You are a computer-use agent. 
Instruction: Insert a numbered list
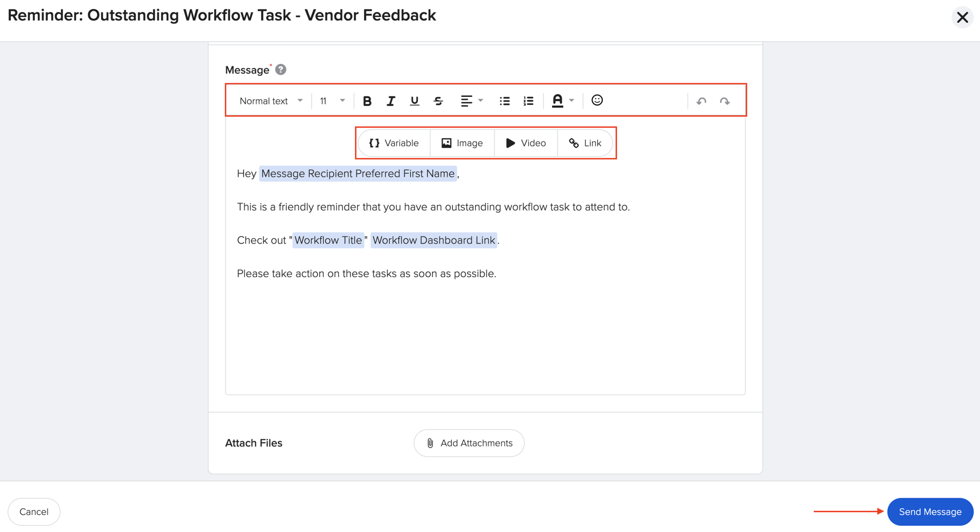tap(528, 100)
